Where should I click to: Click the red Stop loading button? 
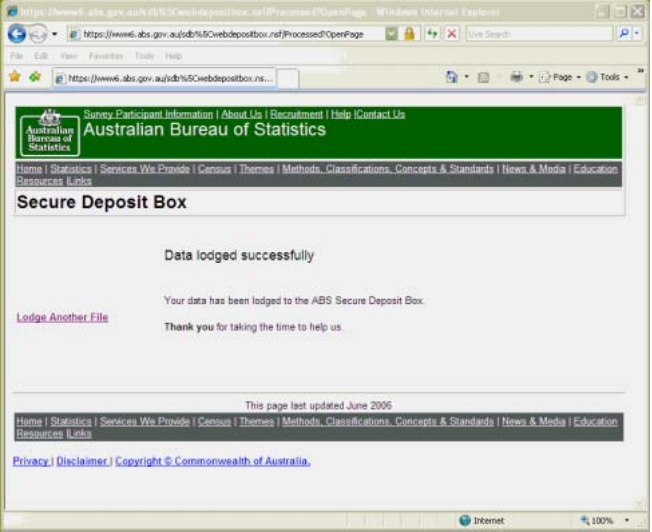click(x=452, y=34)
